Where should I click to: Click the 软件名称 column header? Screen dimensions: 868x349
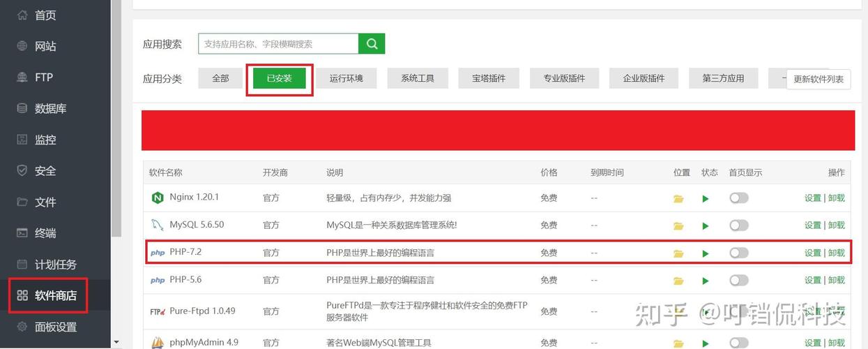tap(166, 172)
